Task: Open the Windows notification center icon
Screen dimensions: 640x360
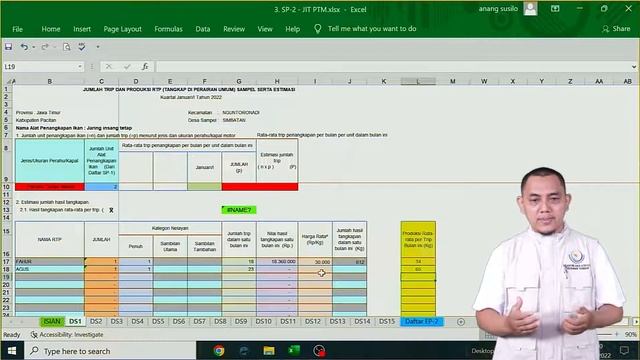Action: coord(624,351)
